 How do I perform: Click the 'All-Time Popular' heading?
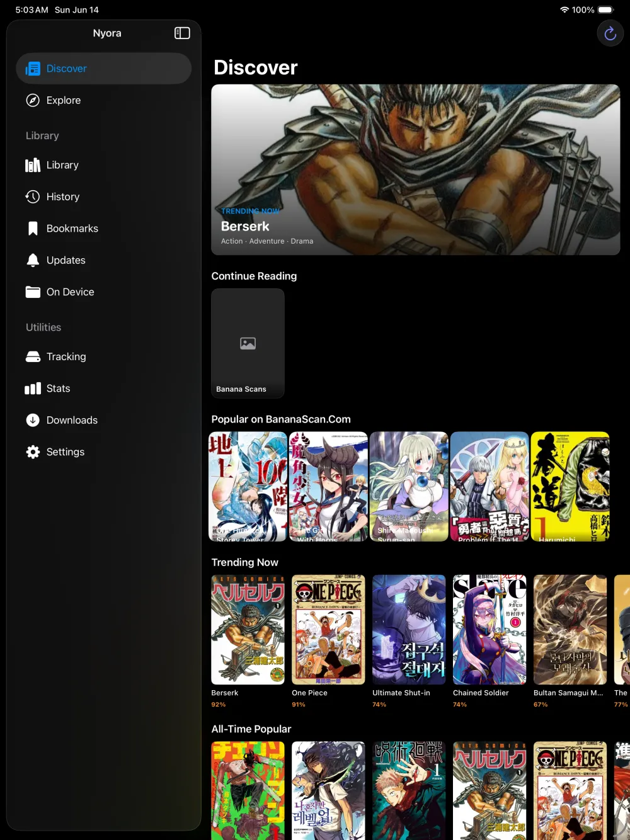click(x=251, y=729)
